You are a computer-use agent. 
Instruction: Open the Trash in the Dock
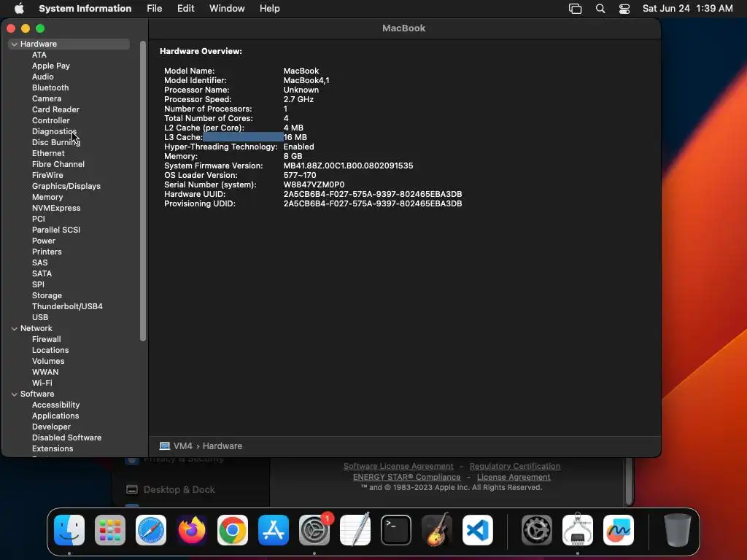(x=677, y=530)
